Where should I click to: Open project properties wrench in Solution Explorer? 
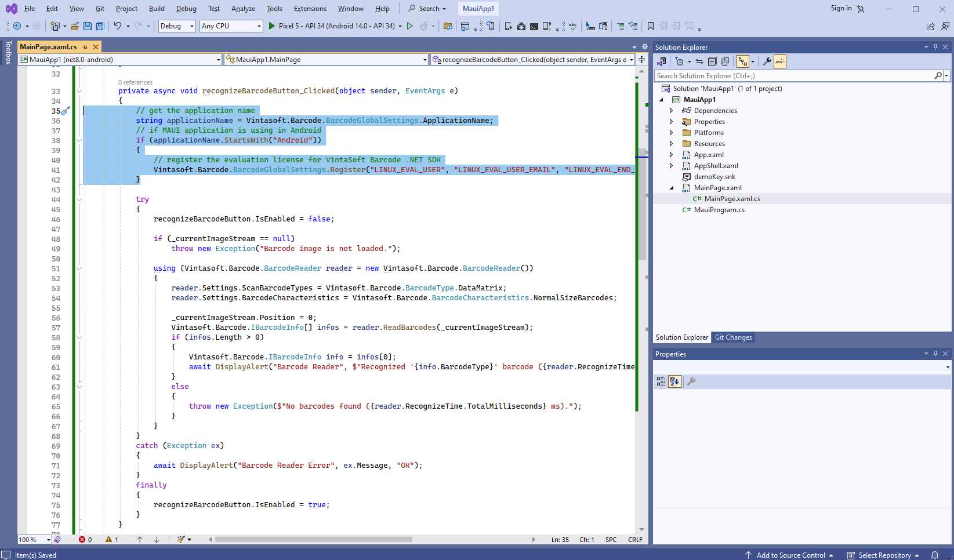point(767,61)
